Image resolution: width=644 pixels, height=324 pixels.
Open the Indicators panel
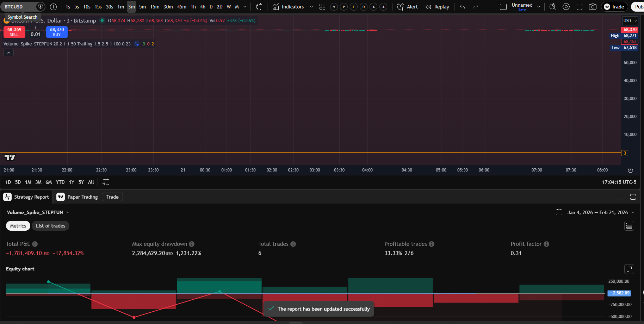tap(288, 6)
